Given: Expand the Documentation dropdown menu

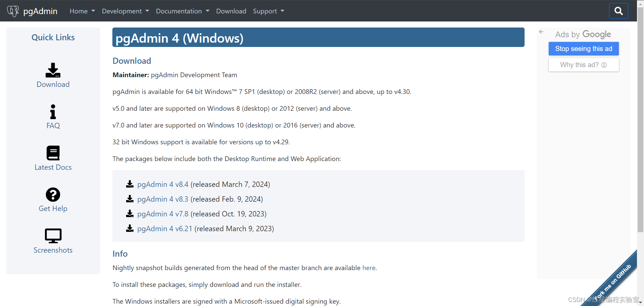Looking at the screenshot, I should (x=183, y=11).
